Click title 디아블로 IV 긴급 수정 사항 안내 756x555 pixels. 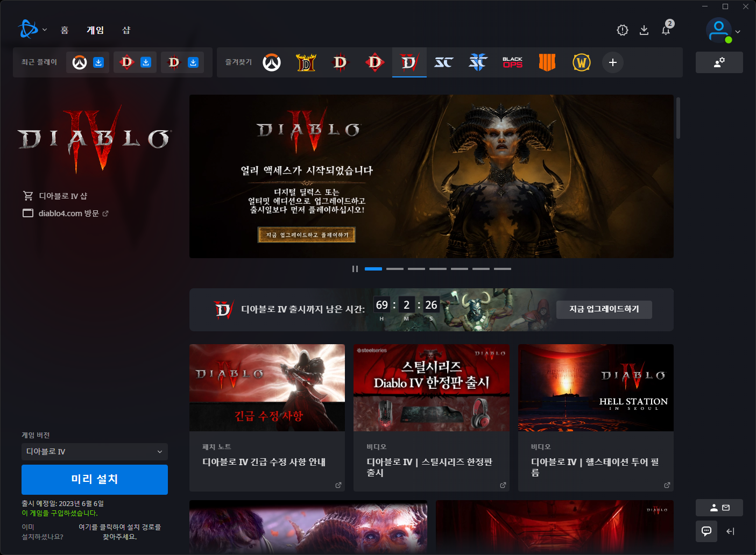[x=264, y=462]
